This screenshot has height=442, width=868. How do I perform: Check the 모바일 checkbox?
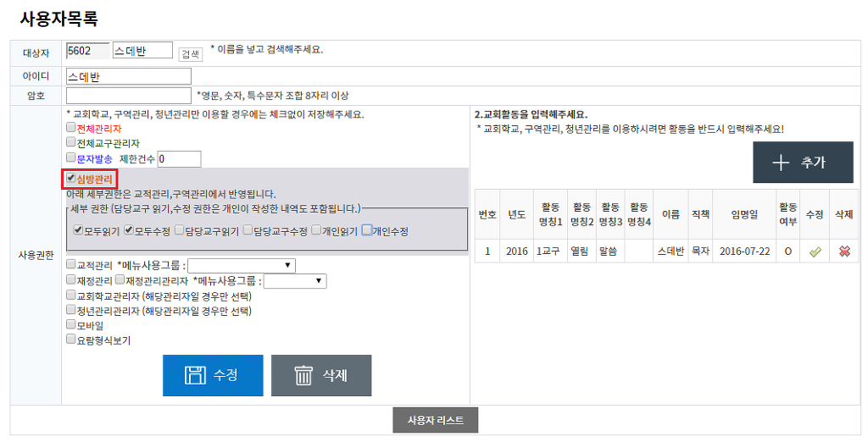coord(71,323)
